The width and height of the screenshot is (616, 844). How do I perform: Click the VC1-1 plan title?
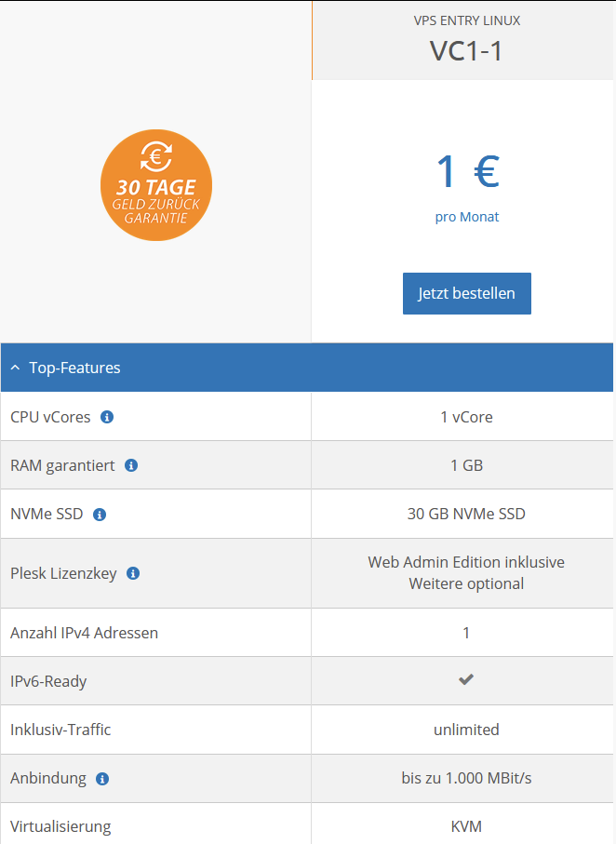tap(466, 51)
